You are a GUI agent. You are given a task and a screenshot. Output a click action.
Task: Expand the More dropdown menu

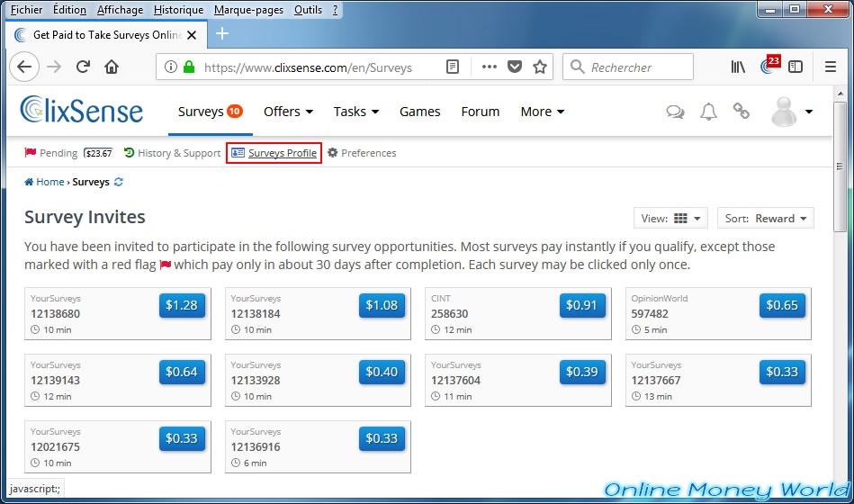tap(543, 112)
